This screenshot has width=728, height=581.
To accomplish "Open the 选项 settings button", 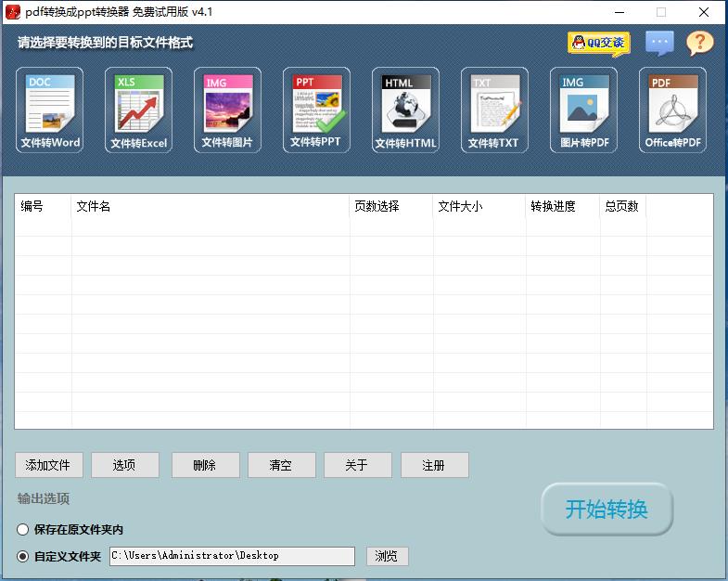I will (x=125, y=466).
